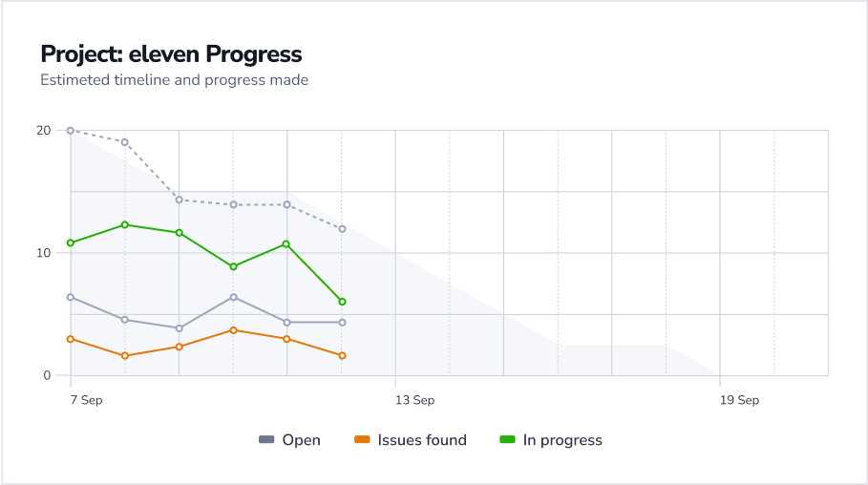This screenshot has height=485, width=868.
Task: Select the first green In progress point
Action: pos(71,242)
